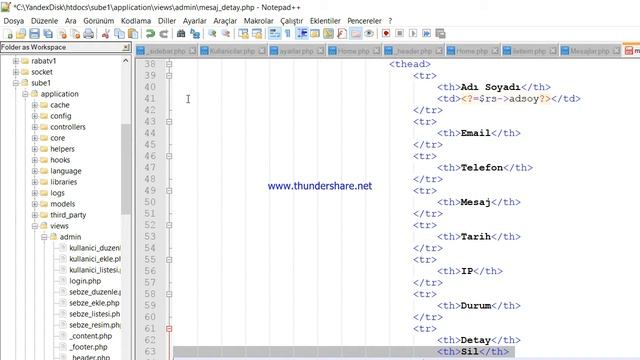Click the Paste toolbar icon
The image size is (640, 360).
point(133,34)
